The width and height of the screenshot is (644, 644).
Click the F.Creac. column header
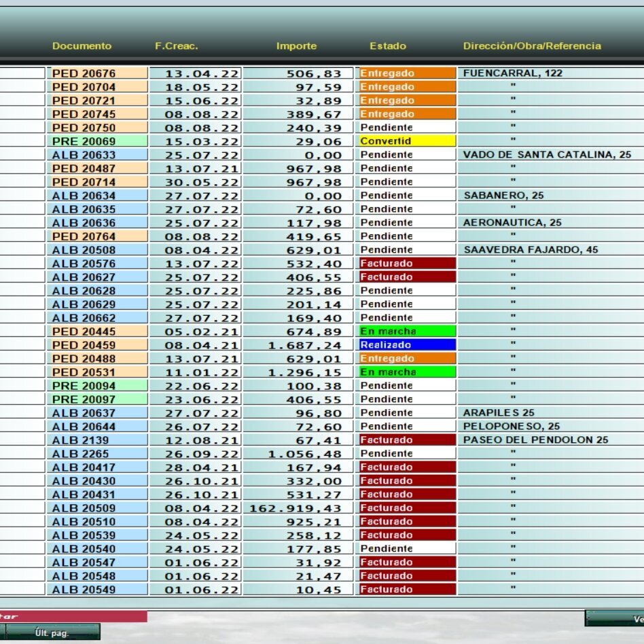click(x=176, y=46)
